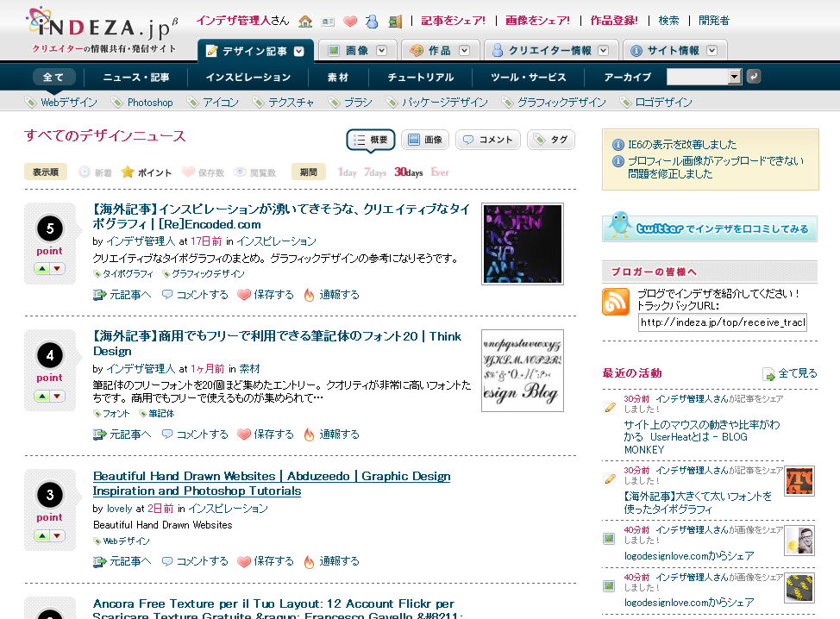Vote down the 3 point article

57,535
